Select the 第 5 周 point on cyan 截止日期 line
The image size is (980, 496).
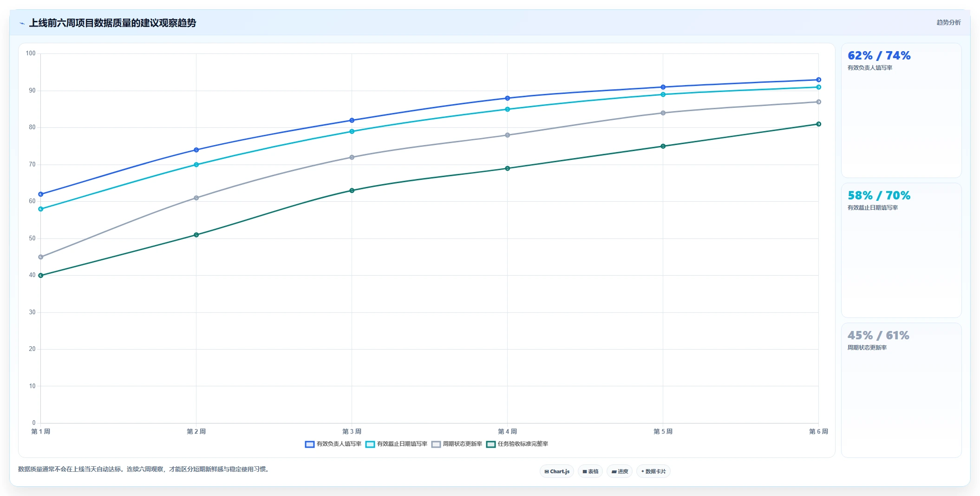coord(663,94)
